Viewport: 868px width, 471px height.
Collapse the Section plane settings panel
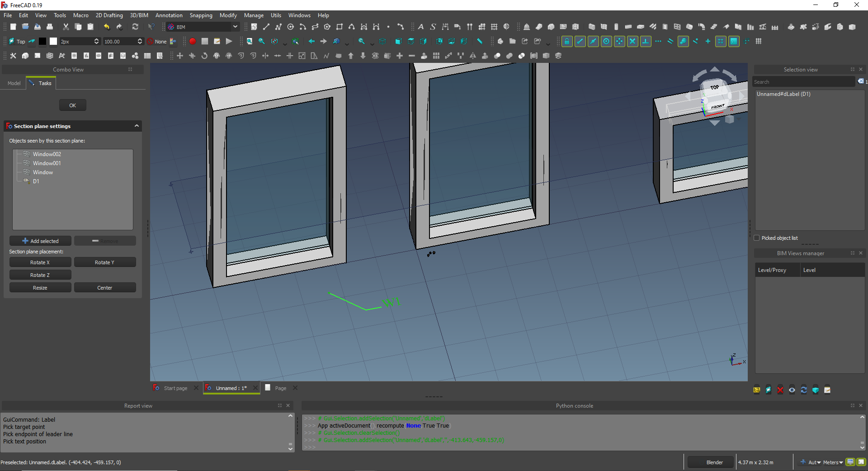coord(137,126)
